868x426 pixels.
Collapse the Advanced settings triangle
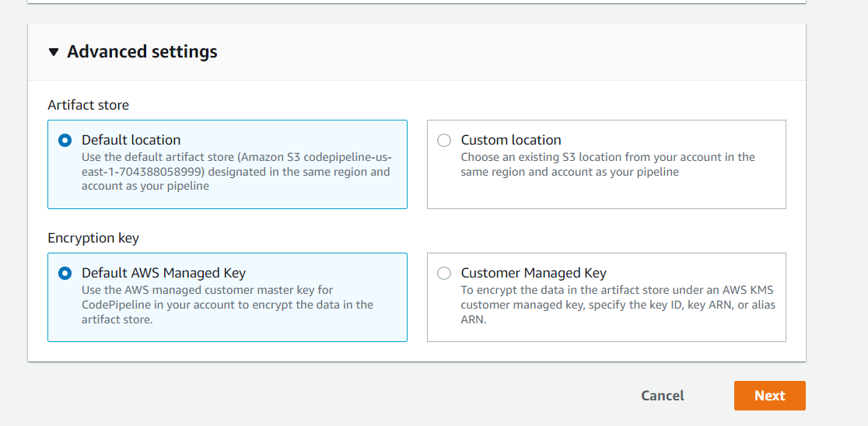coord(53,53)
